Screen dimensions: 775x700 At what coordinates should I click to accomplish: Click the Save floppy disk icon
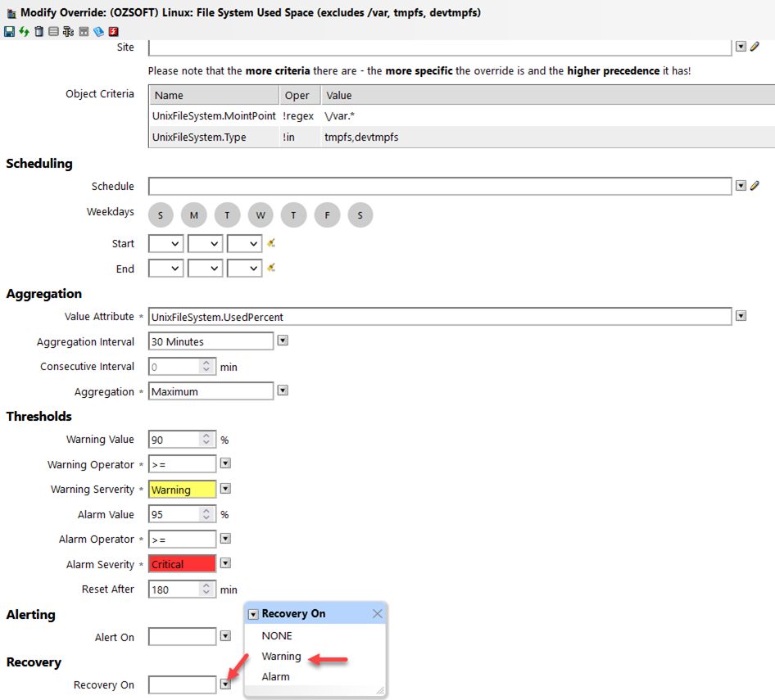click(9, 31)
